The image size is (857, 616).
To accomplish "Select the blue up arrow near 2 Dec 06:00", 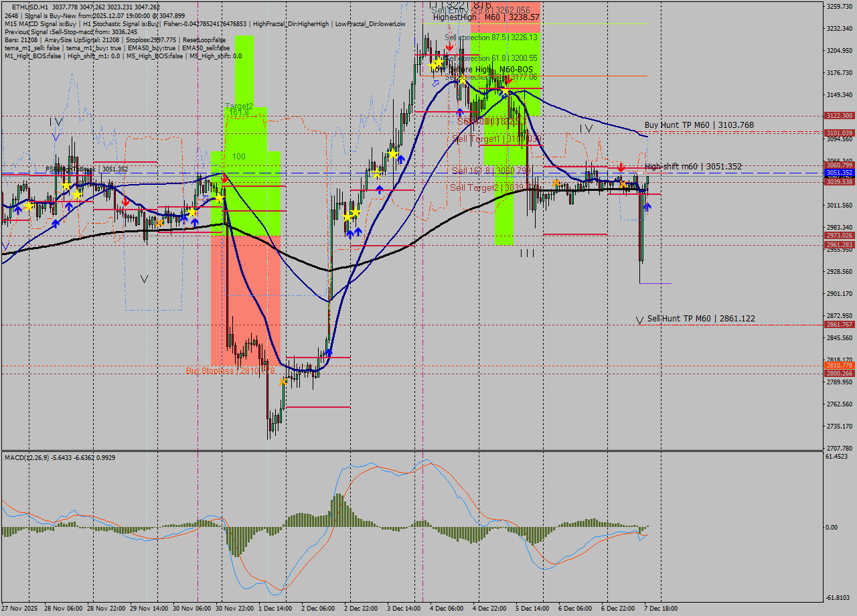I will tap(329, 352).
